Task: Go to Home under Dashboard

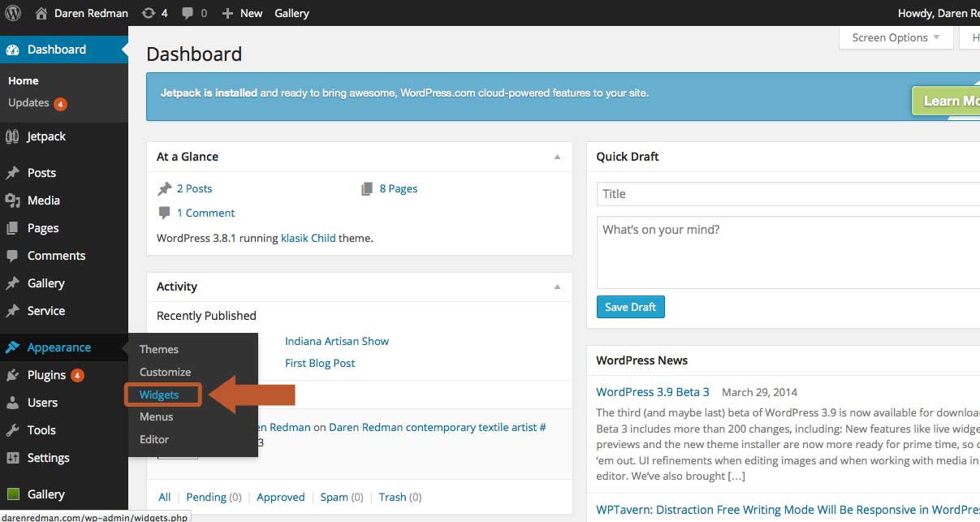Action: (x=24, y=80)
